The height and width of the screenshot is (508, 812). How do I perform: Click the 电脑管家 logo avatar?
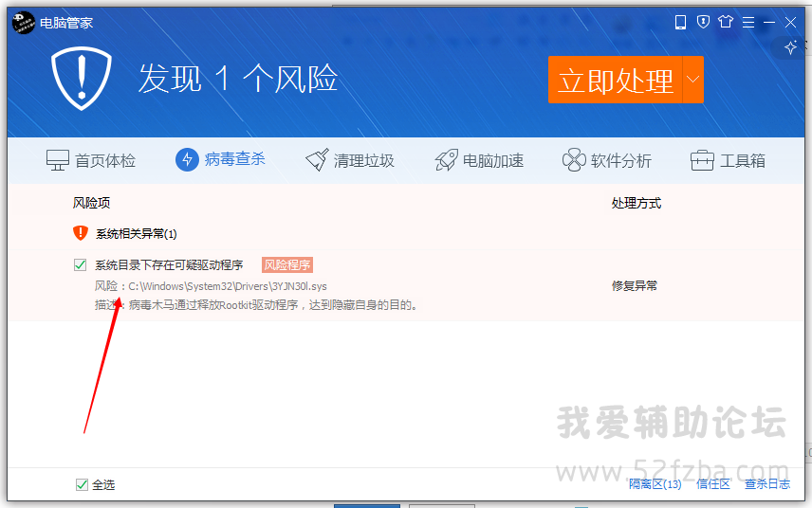24,22
